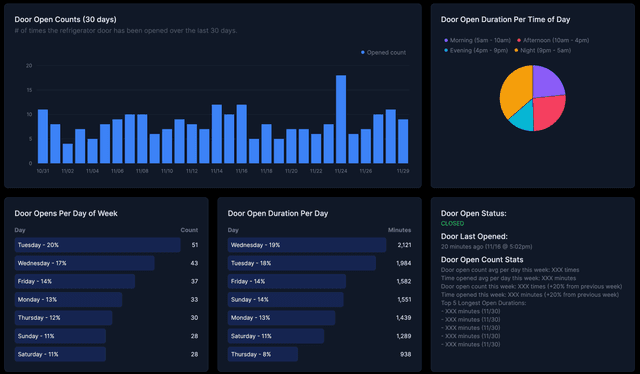This screenshot has height=374, width=640.
Task: Select the Friday - 14% opens row
Action: (x=106, y=281)
